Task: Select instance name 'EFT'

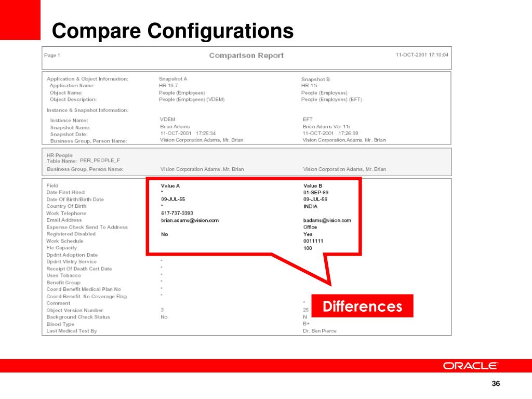Action: (x=308, y=119)
